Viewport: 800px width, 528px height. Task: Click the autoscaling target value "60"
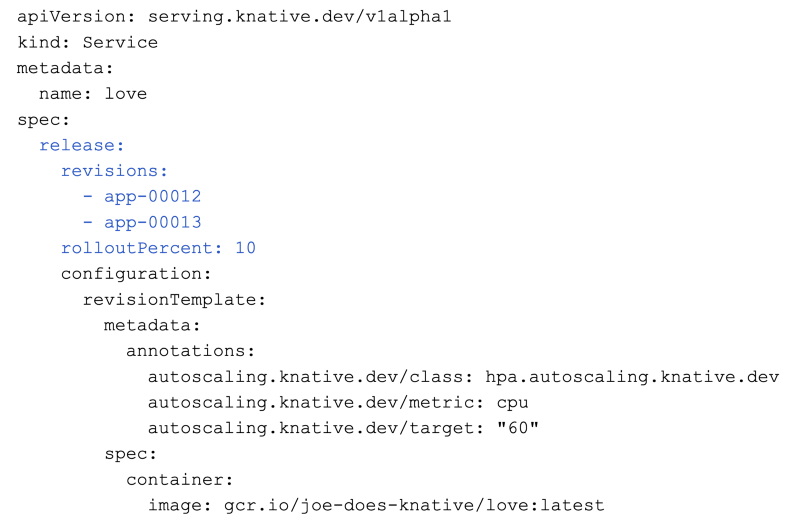(x=518, y=428)
